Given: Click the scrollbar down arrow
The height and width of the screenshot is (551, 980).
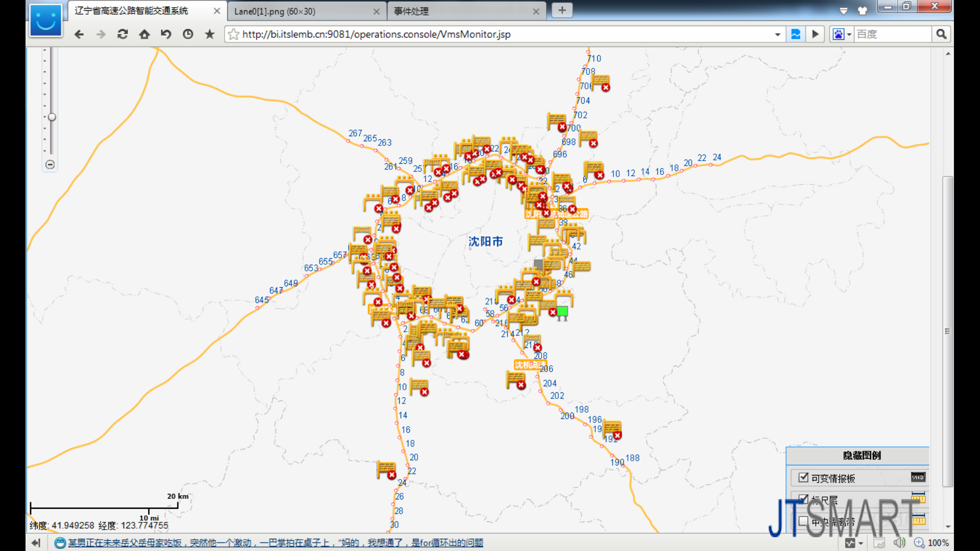Looking at the screenshot, I should (948, 527).
